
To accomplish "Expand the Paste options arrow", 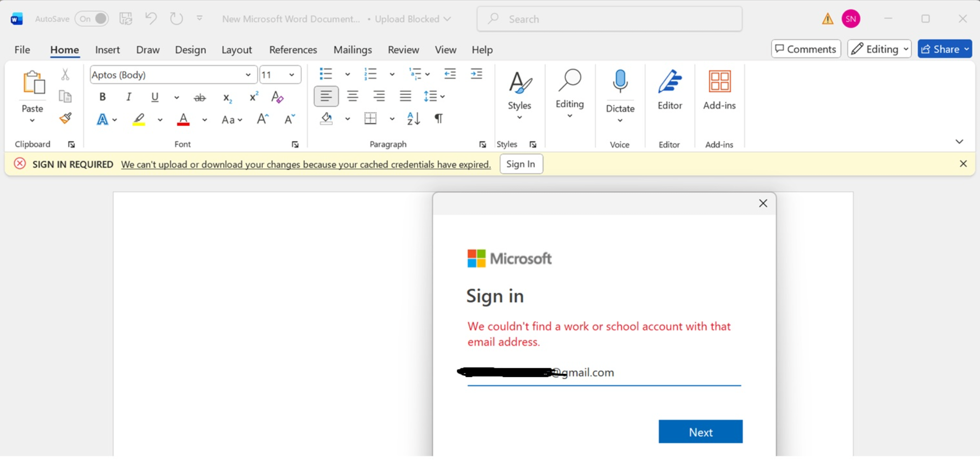I will (x=32, y=121).
